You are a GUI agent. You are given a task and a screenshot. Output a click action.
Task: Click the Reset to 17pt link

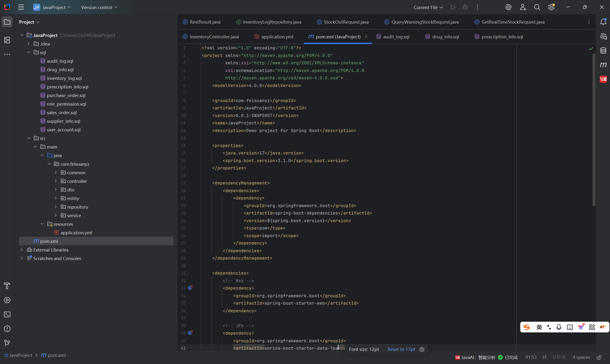(x=401, y=349)
